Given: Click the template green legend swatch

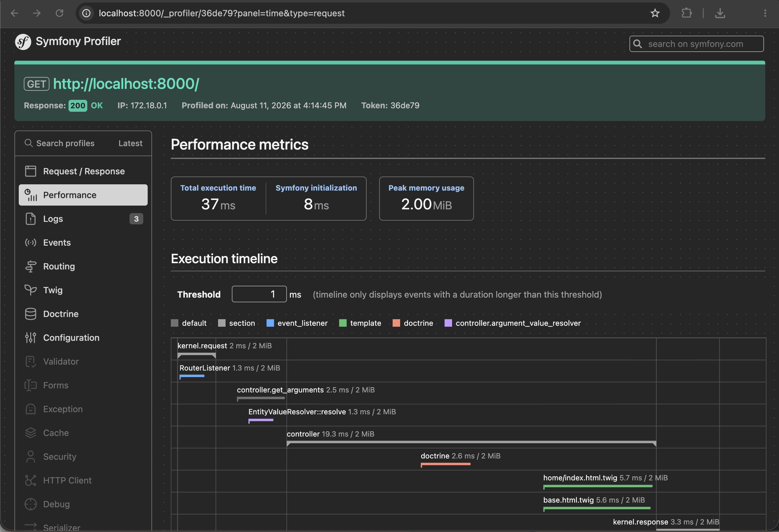Looking at the screenshot, I should [343, 323].
